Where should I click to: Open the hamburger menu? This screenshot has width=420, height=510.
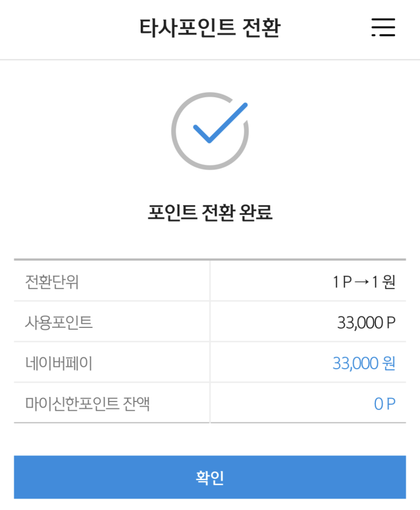pos(383,27)
